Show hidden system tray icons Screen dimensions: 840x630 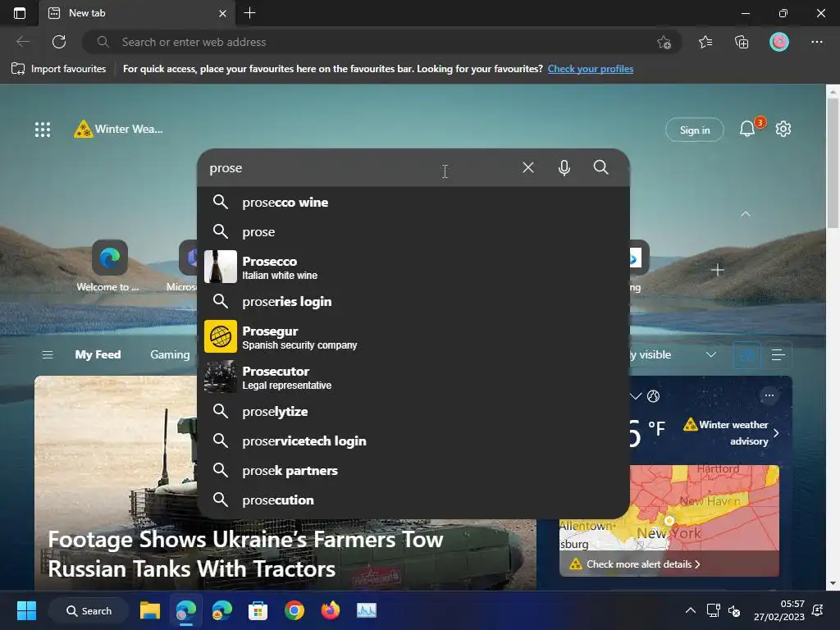point(691,610)
